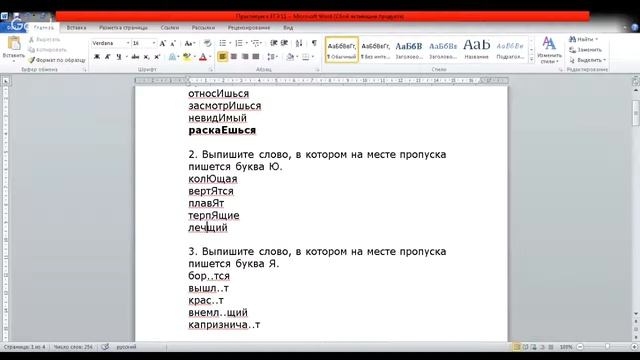Click the Text Effects glowing A icon

(172, 57)
